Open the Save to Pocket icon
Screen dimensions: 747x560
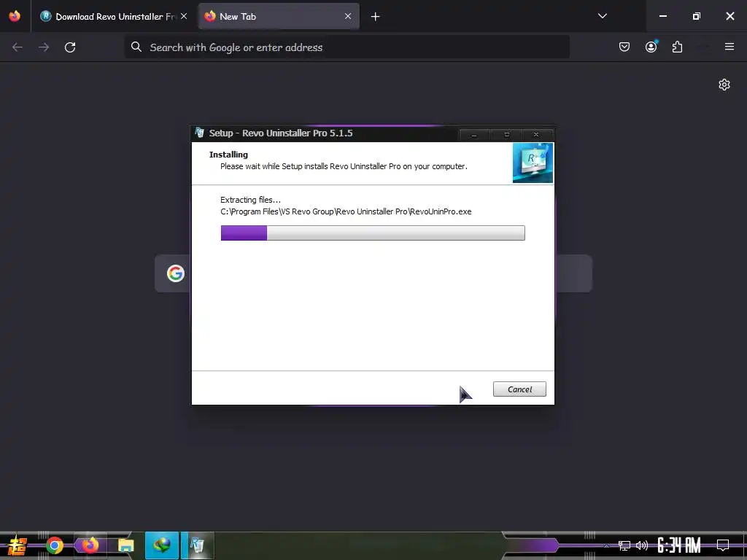[624, 47]
